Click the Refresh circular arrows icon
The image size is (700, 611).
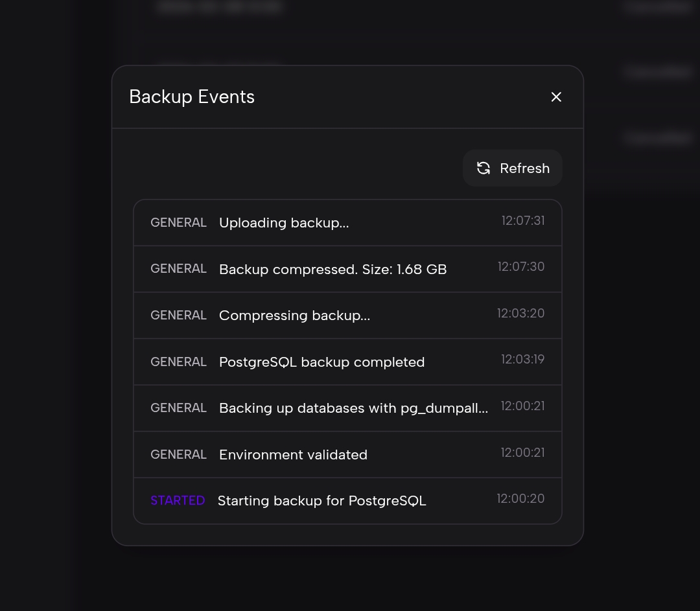(x=484, y=168)
